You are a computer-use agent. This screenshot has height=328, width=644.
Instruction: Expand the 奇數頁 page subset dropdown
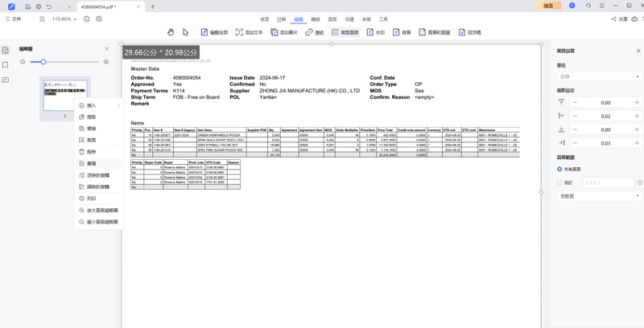tap(598, 196)
